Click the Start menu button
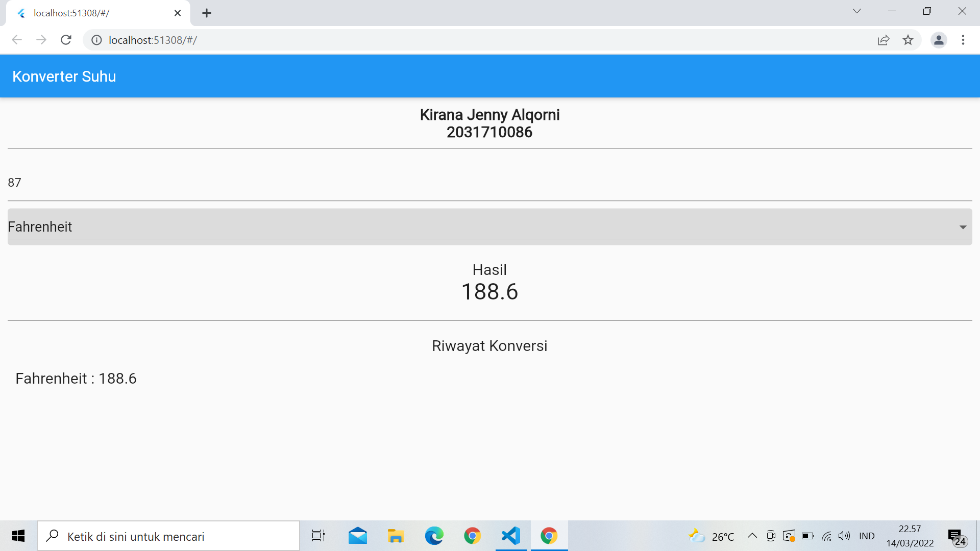 pyautogui.click(x=18, y=536)
